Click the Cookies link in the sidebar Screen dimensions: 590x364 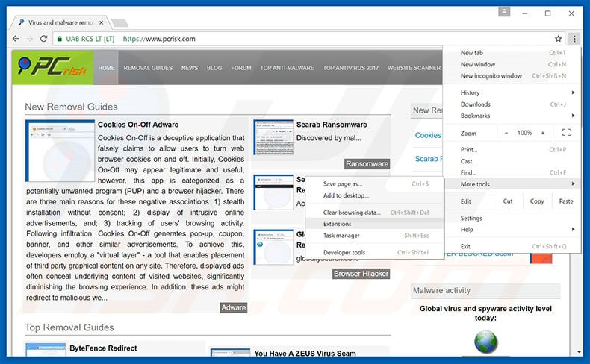(x=428, y=135)
